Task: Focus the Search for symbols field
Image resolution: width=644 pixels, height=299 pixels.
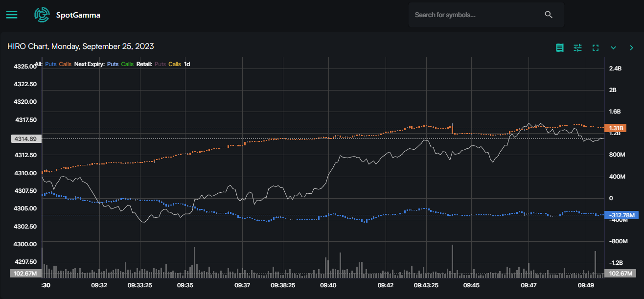Action: coord(475,15)
